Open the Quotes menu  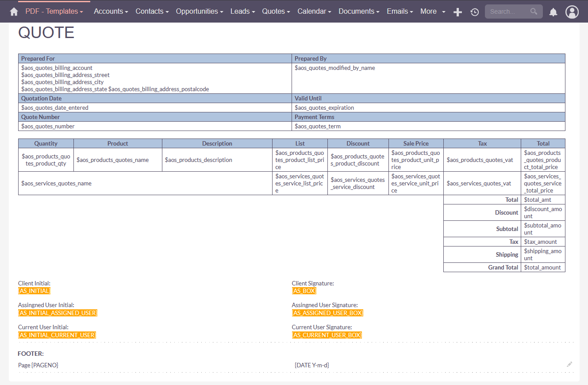[276, 12]
